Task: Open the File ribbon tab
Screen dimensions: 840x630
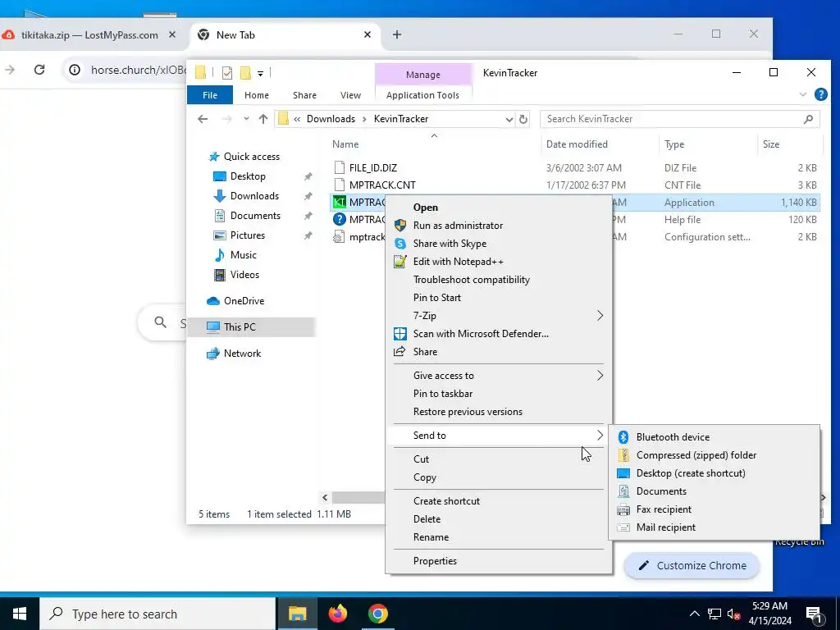Action: 210,95
